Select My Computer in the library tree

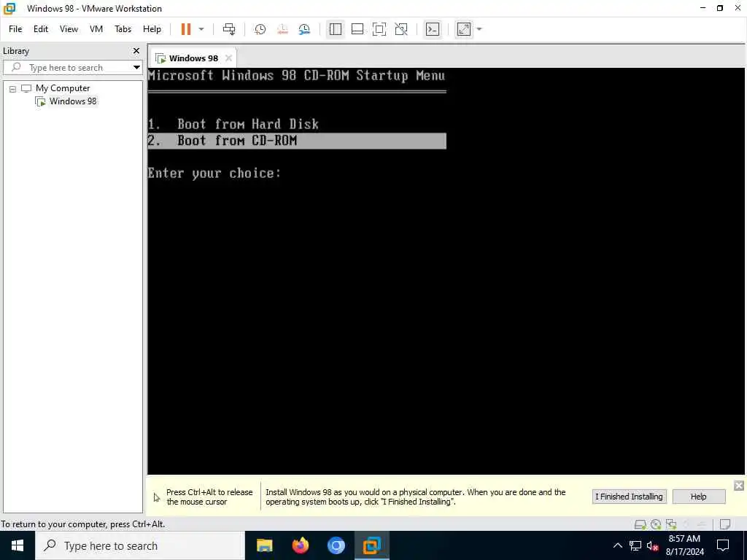[x=63, y=88]
